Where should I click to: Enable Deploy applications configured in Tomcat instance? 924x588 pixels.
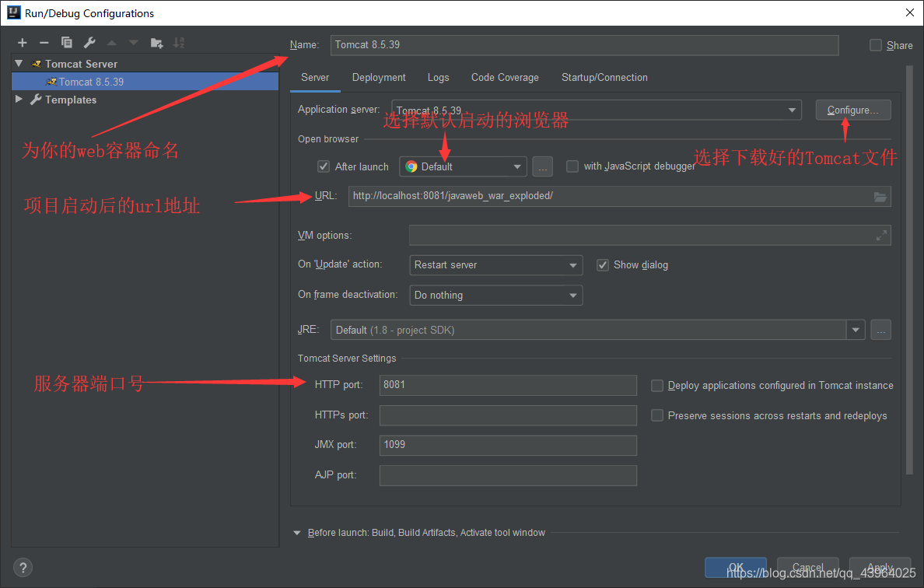click(x=657, y=386)
